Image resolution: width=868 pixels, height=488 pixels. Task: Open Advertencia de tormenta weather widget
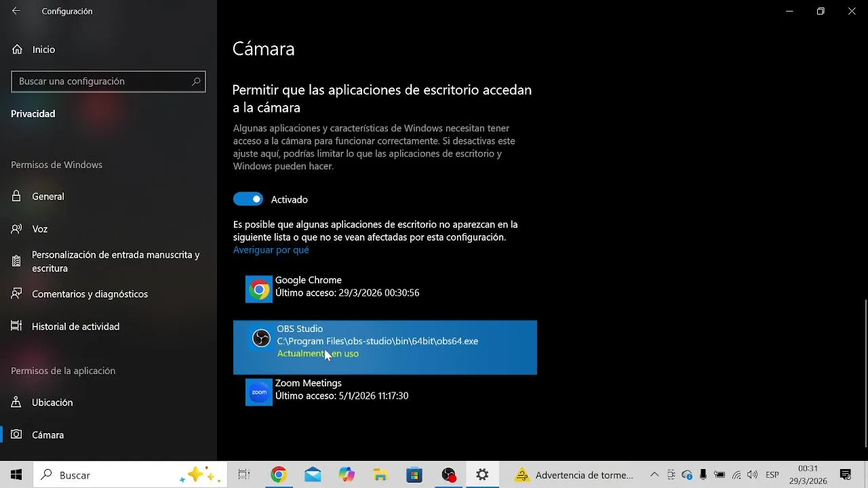point(574,475)
